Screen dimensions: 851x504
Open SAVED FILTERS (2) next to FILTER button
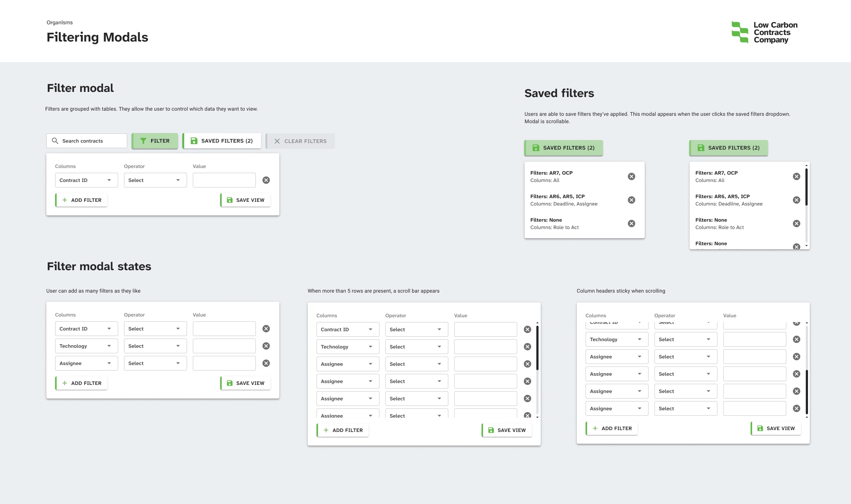click(x=222, y=141)
